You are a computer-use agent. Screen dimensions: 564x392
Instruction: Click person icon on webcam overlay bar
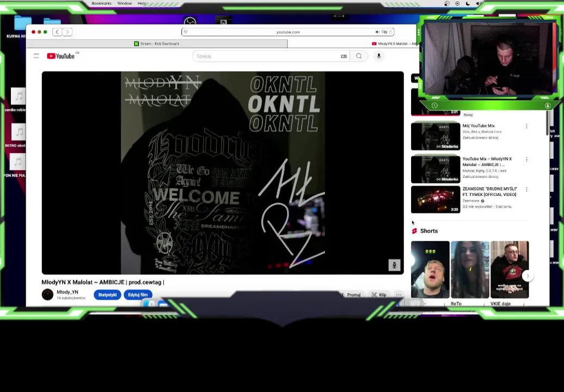548,106
